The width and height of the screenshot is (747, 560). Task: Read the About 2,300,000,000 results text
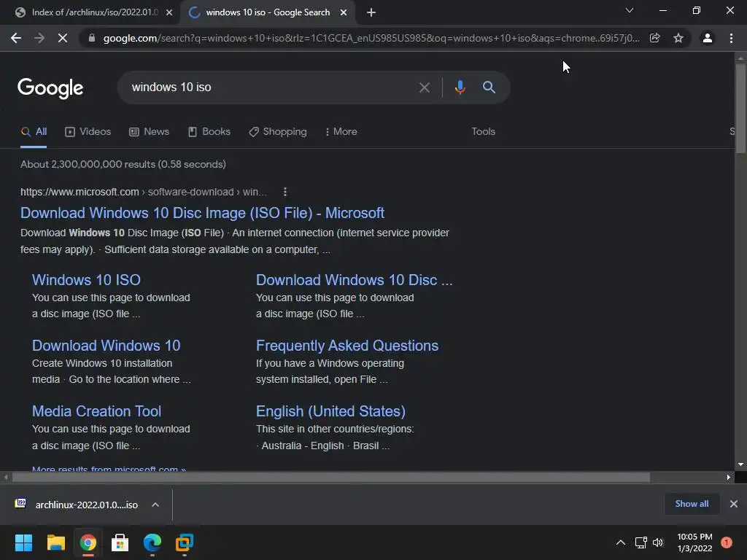(x=123, y=164)
